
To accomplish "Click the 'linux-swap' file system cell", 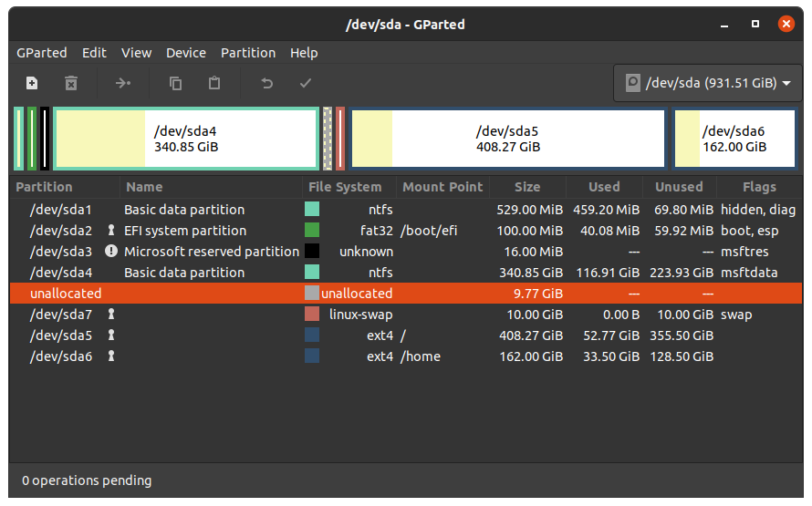I will pyautogui.click(x=361, y=314).
